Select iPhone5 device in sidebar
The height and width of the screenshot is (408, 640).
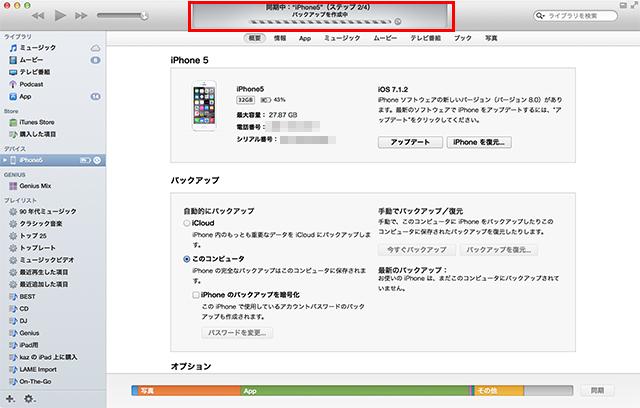(x=53, y=160)
